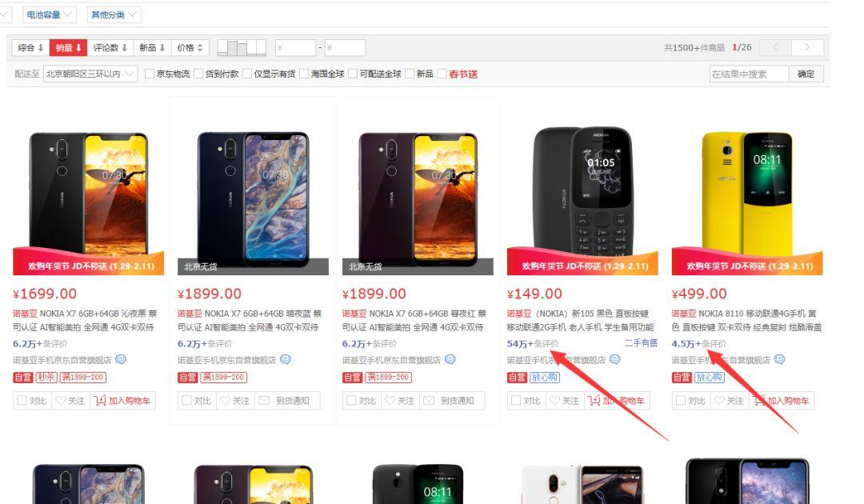Viewport: 864px width, 504px height.
Task: Open the 北京朝阳区三环以内 delivery location dropdown
Action: click(90, 74)
